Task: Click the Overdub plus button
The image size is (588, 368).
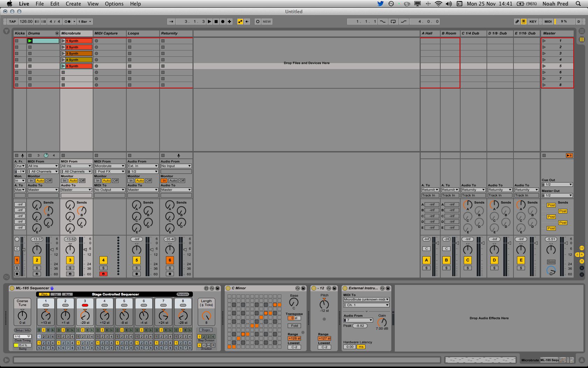Action: tap(229, 21)
